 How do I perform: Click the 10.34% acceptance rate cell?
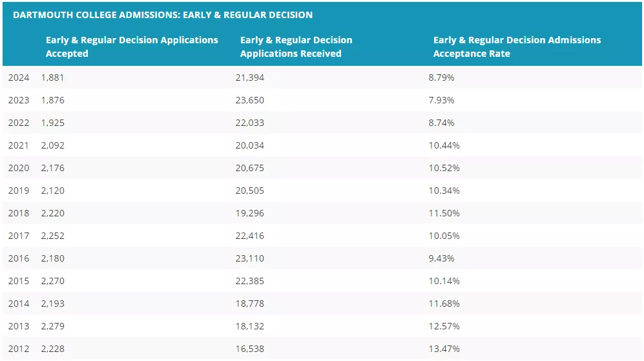444,191
